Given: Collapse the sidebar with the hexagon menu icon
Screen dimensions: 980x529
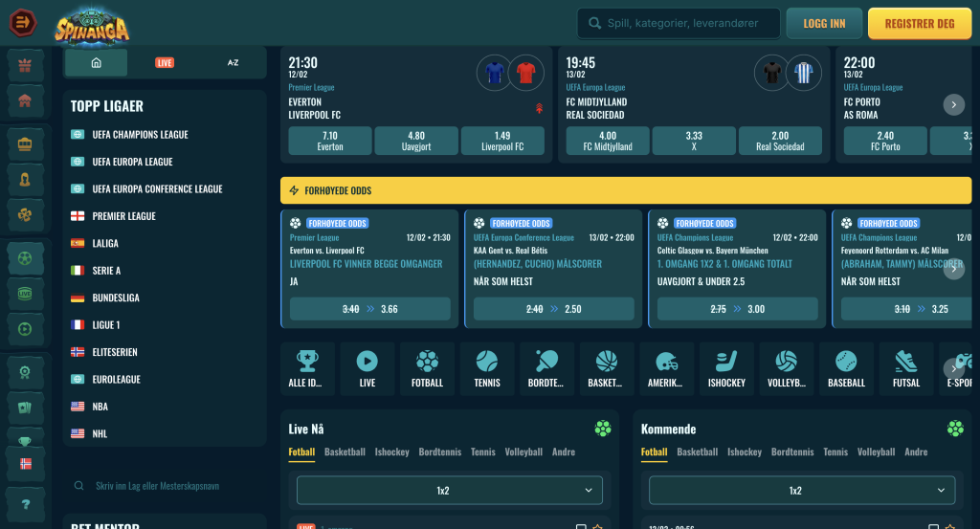Looking at the screenshot, I should tap(23, 23).
